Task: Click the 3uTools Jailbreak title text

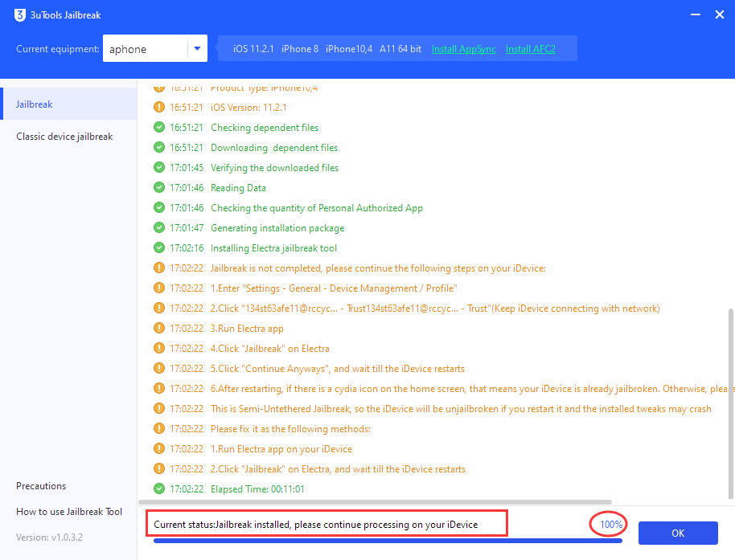Action: click(66, 15)
